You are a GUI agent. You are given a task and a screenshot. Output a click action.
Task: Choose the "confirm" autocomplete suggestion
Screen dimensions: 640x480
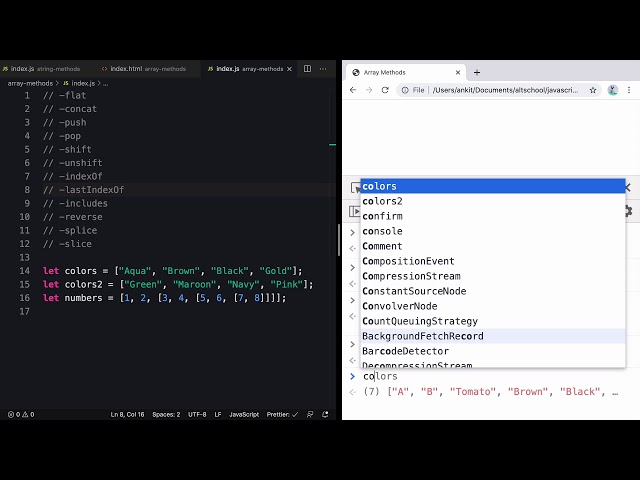[493, 216]
